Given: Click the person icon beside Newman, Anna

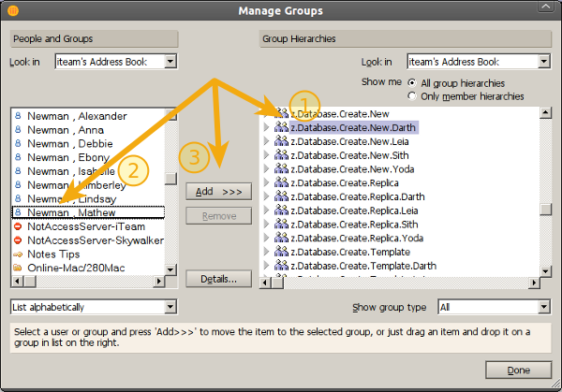Looking at the screenshot, I should point(18,130).
